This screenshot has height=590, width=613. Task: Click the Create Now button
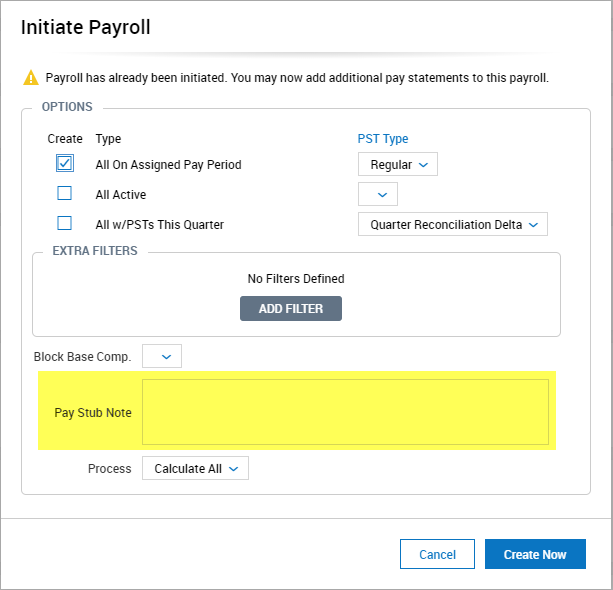tap(535, 554)
